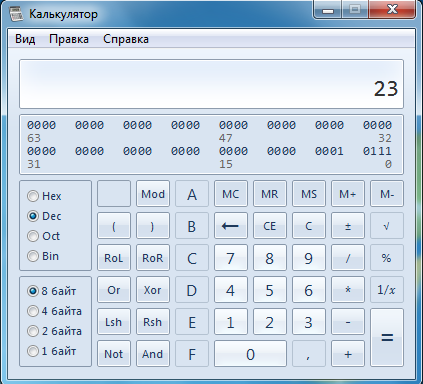Click the minus subtraction button
Screen dimensions: 423x384
click(348, 322)
